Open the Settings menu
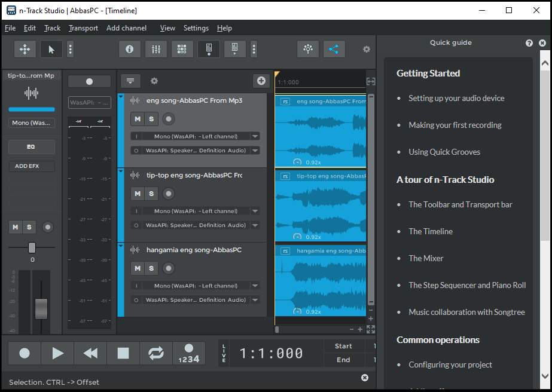Viewport: 552px width, 392px height. coord(196,28)
